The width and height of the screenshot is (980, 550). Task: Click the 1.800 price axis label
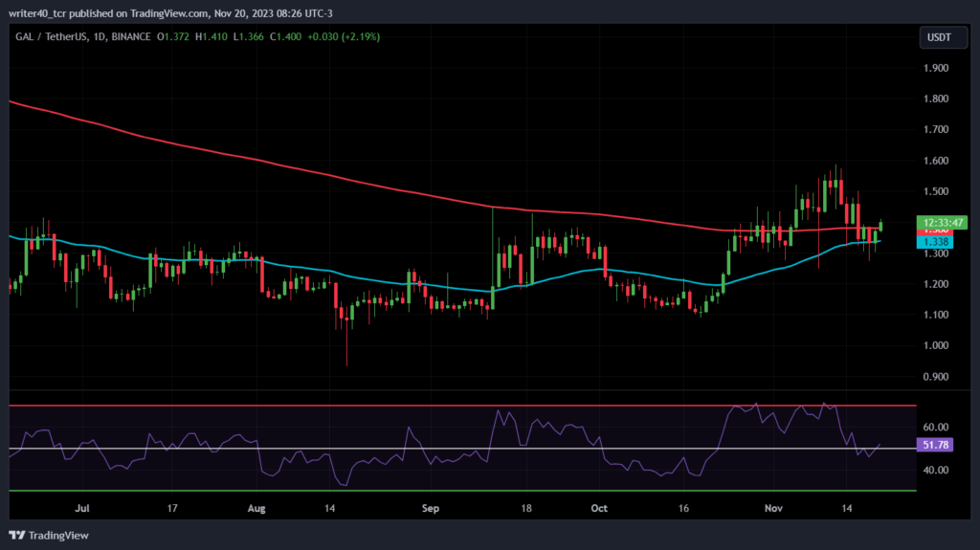[936, 99]
